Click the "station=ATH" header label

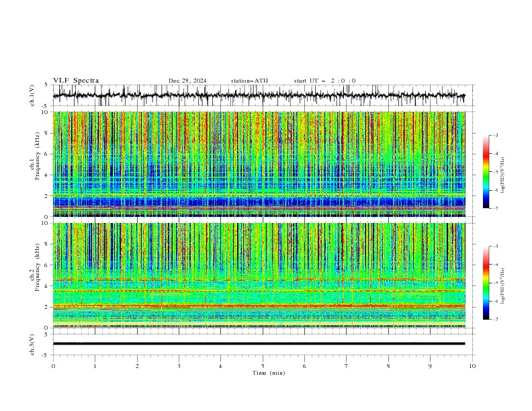[249, 81]
